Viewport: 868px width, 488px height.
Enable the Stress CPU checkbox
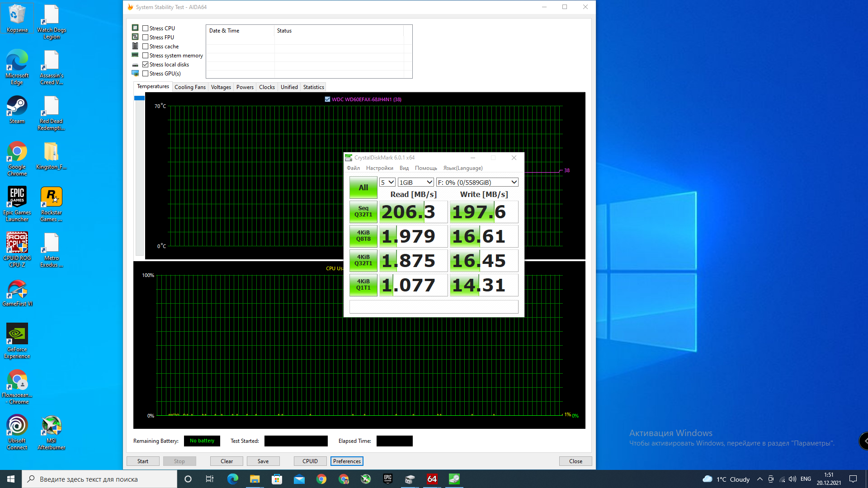click(x=146, y=28)
